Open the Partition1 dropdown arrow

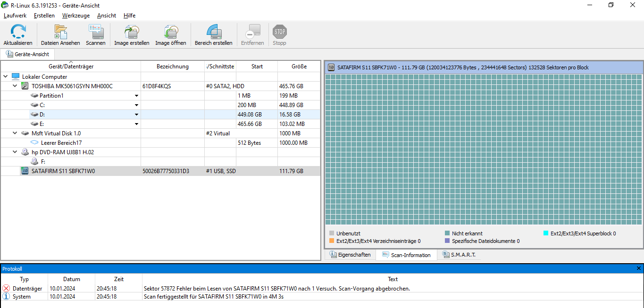[137, 96]
